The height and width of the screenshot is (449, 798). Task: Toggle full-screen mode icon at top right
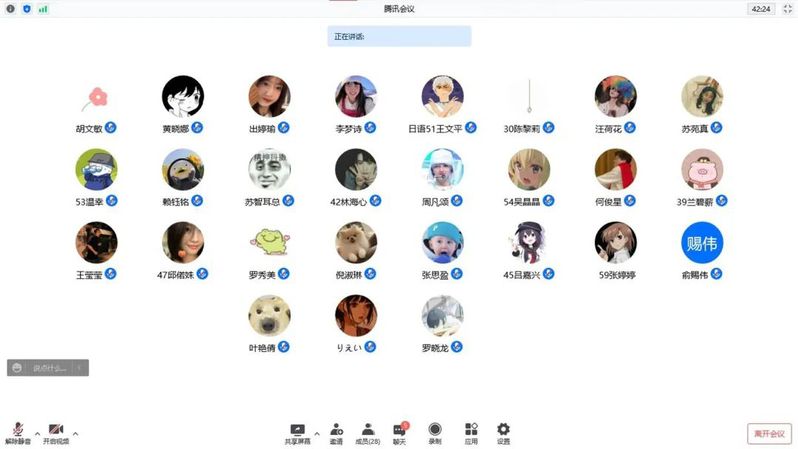click(787, 9)
